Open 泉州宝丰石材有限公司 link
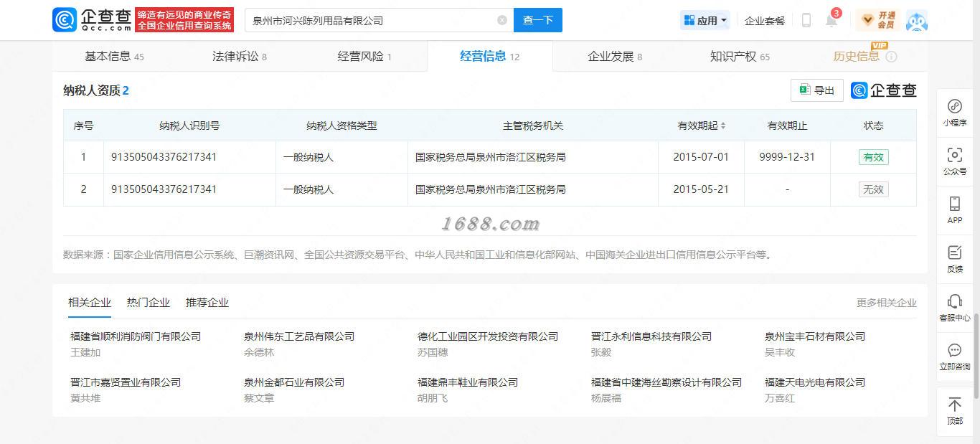Image resolution: width=980 pixels, height=444 pixels. click(x=815, y=336)
